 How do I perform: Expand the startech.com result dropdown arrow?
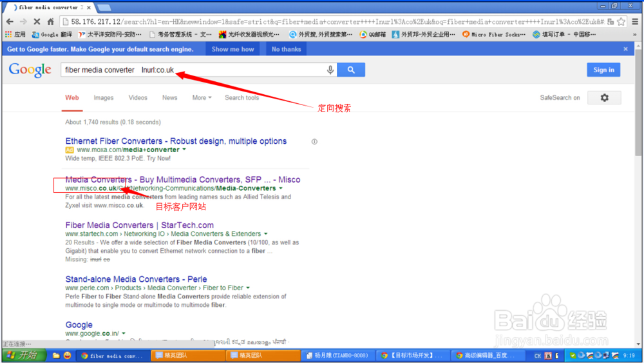266,234
